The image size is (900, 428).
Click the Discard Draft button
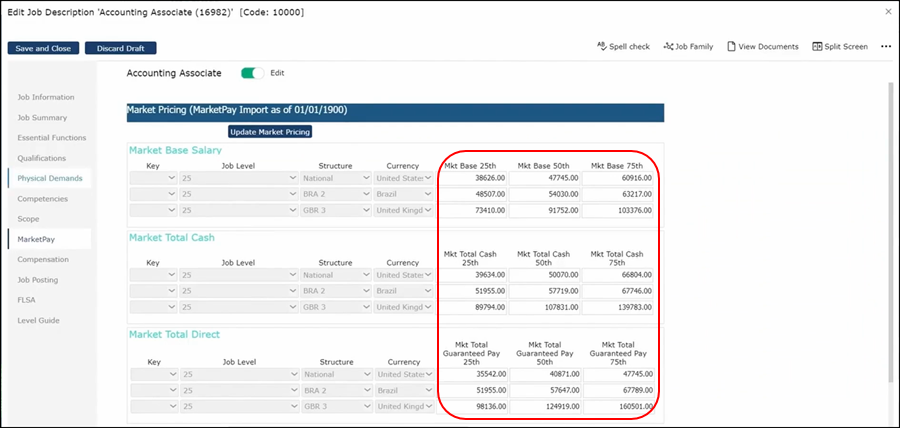[120, 48]
